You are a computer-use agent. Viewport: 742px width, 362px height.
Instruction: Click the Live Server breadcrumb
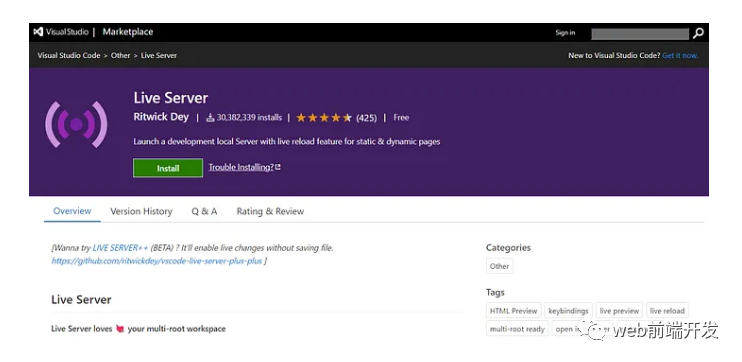coord(159,55)
